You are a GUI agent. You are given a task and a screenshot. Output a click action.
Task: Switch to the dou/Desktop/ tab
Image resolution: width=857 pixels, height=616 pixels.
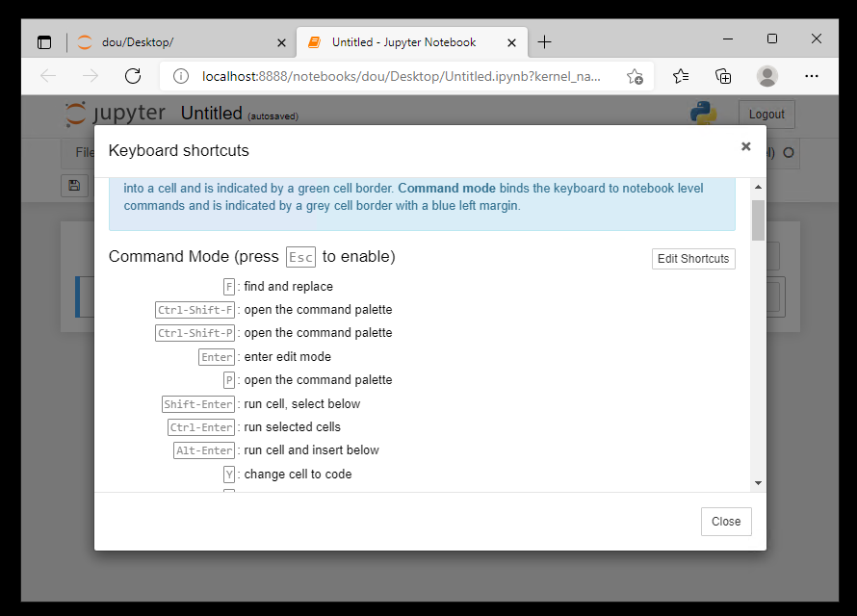click(173, 42)
